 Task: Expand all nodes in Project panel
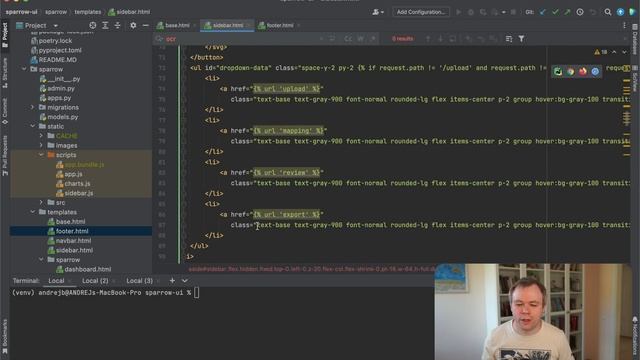(x=105, y=25)
